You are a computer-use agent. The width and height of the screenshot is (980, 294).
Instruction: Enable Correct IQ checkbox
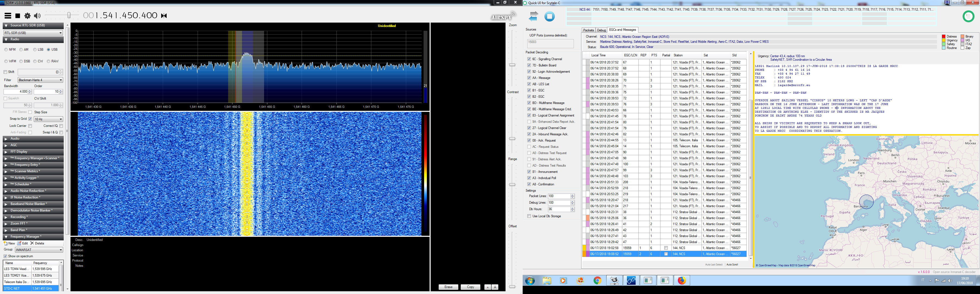[x=61, y=126]
